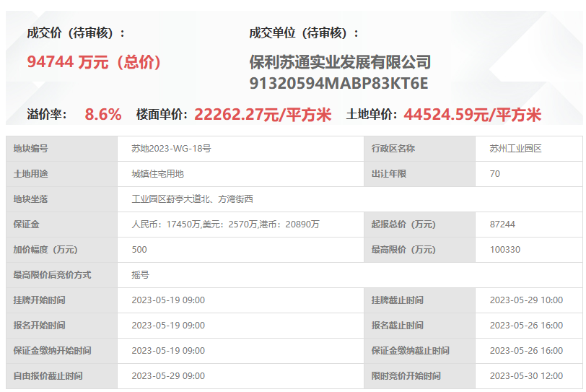Screen dimensions: 586x392
Task: Click the district value 苏州工业园区
Action: [516, 149]
